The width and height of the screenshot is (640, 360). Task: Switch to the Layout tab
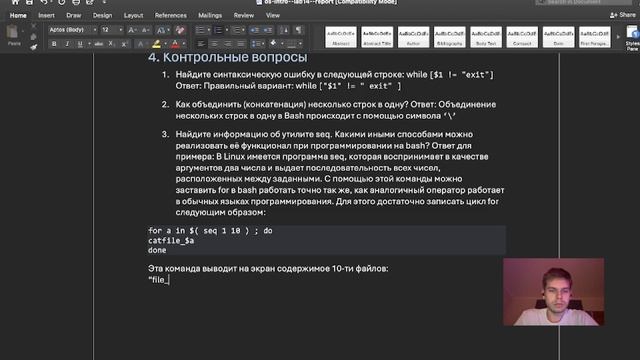133,16
